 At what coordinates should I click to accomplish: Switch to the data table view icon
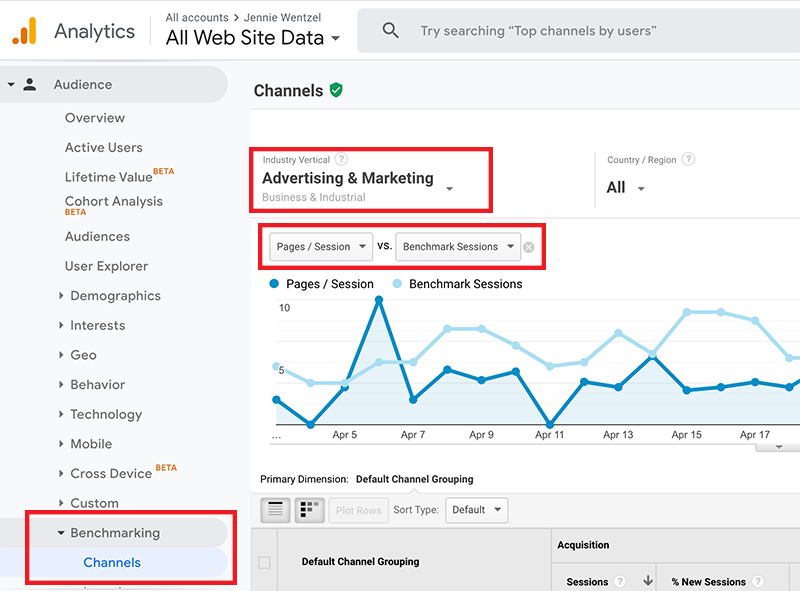click(x=276, y=510)
